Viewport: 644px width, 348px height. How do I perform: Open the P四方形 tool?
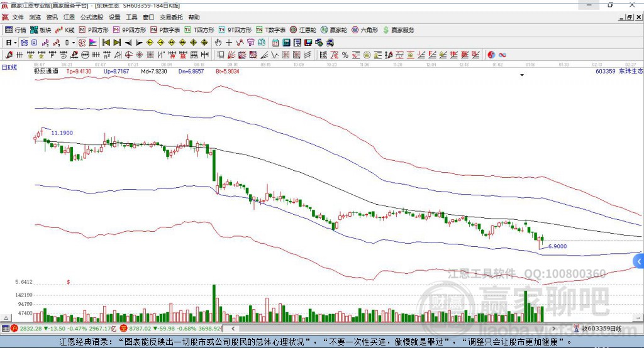pyautogui.click(x=94, y=30)
